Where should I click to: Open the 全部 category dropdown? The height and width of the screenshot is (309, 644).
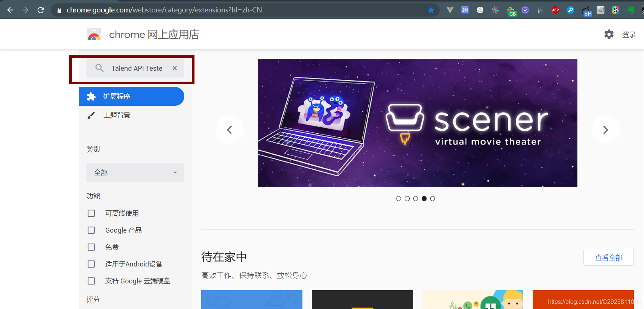tap(135, 173)
